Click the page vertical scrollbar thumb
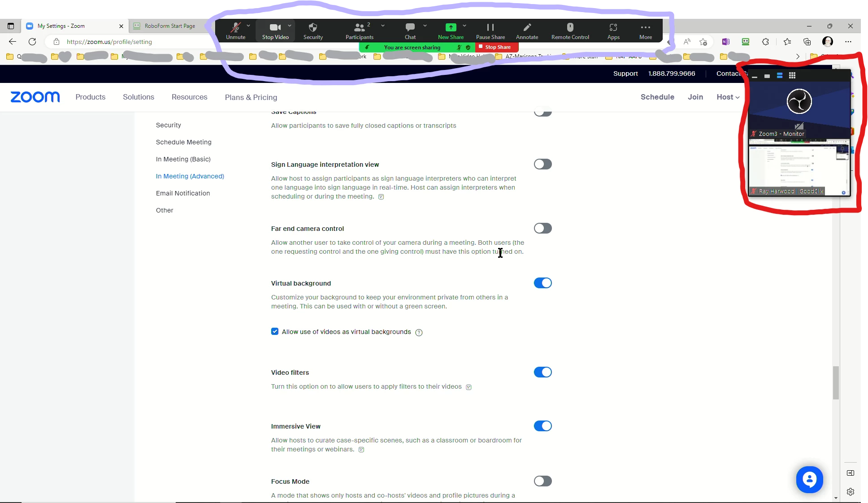Image resolution: width=868 pixels, height=503 pixels. (836, 382)
